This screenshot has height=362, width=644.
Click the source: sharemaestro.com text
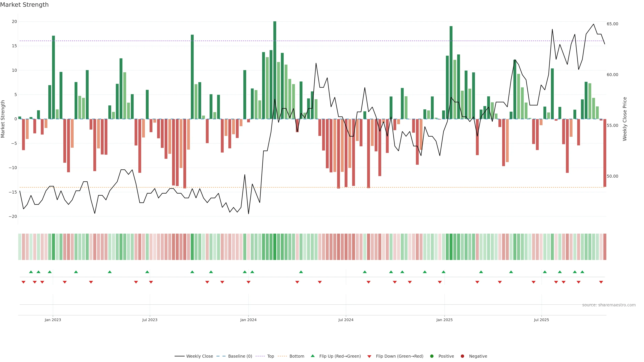(609, 305)
